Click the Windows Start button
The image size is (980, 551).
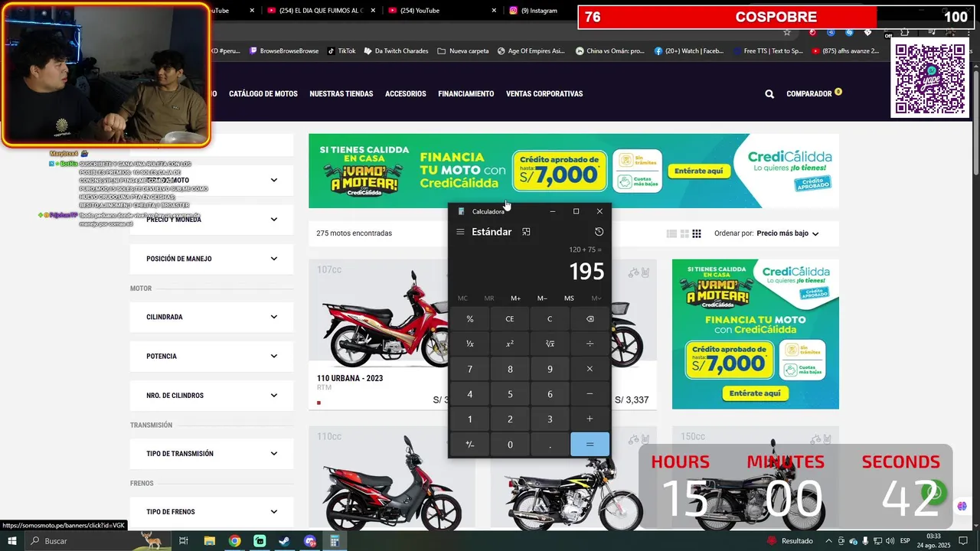(x=12, y=541)
